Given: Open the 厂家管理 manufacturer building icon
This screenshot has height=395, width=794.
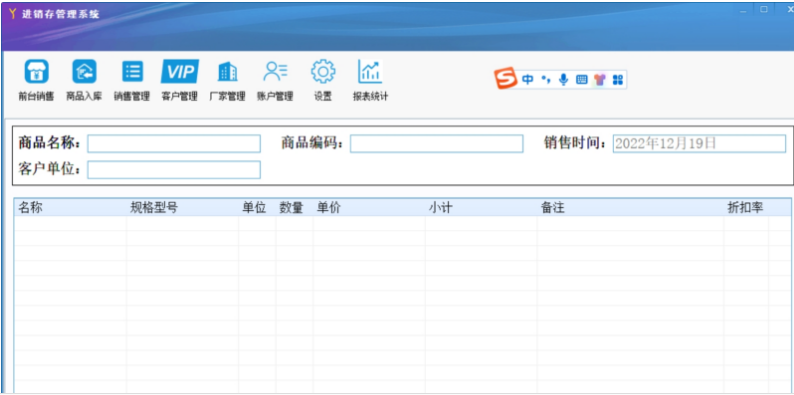Looking at the screenshot, I should point(227,72).
